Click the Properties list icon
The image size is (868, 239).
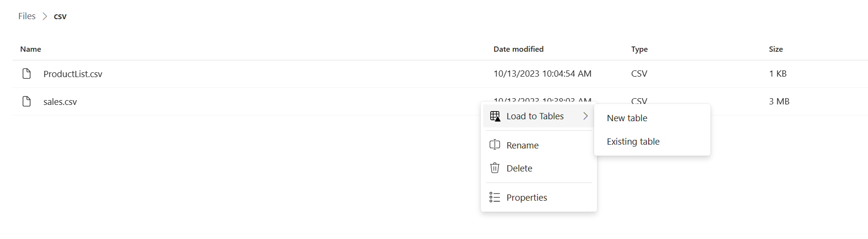point(495,197)
